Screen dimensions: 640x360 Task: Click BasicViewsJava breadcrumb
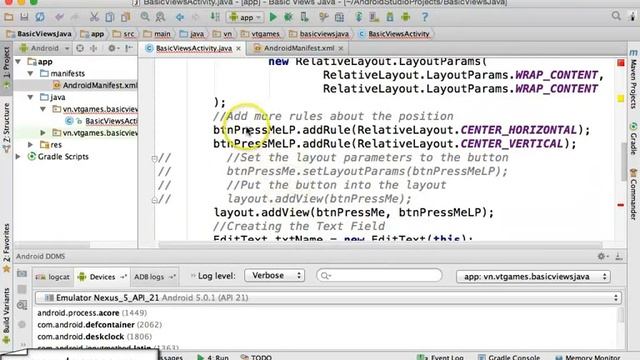point(39,34)
